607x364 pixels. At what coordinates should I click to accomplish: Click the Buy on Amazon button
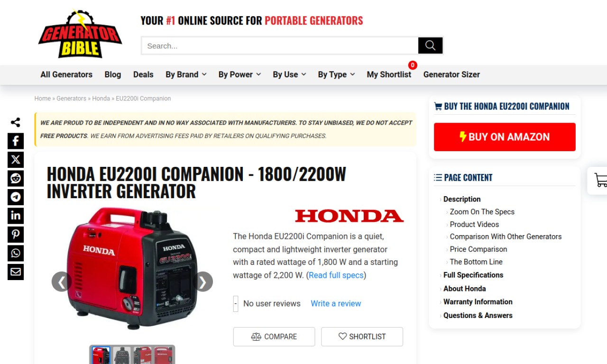505,137
